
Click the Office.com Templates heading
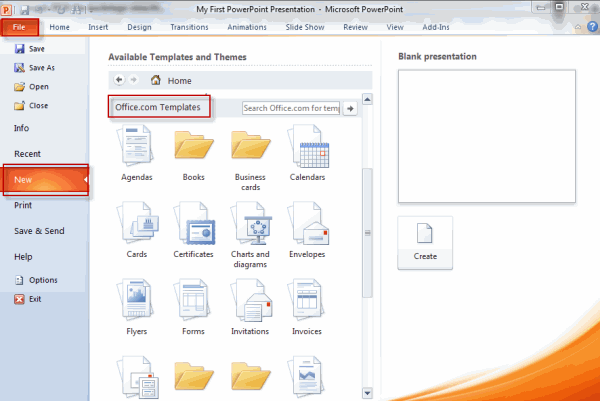(x=158, y=107)
